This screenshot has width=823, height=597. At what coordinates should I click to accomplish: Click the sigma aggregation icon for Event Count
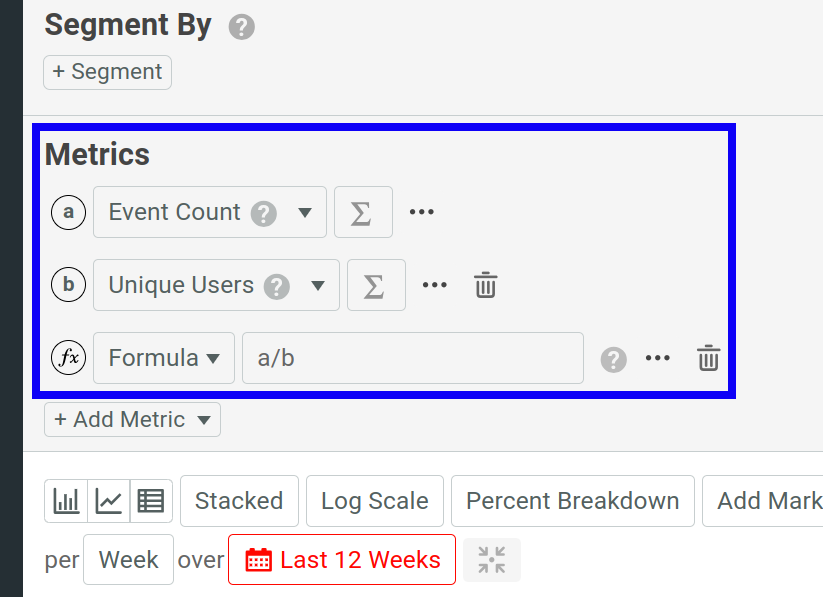(363, 212)
